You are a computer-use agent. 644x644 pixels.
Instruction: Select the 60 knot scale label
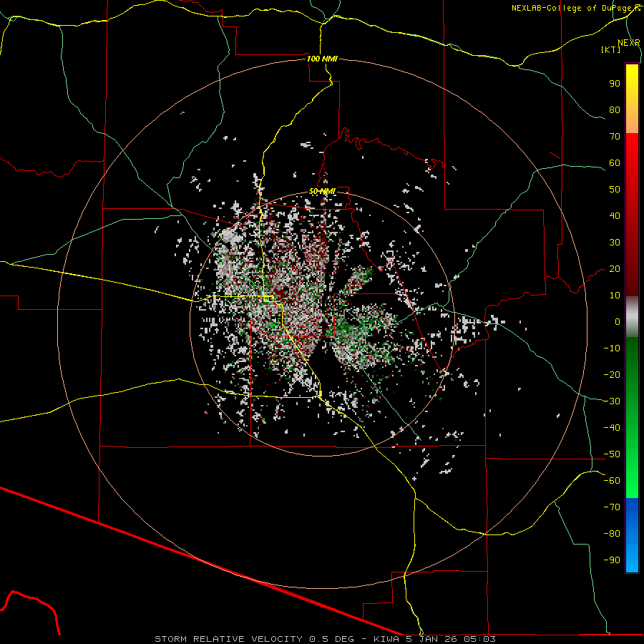click(x=615, y=163)
